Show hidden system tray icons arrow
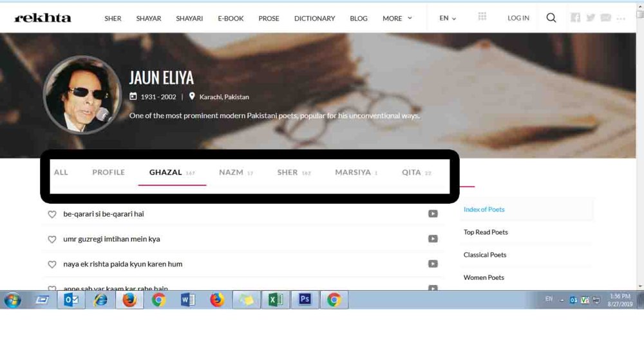644x363 pixels. (x=562, y=300)
